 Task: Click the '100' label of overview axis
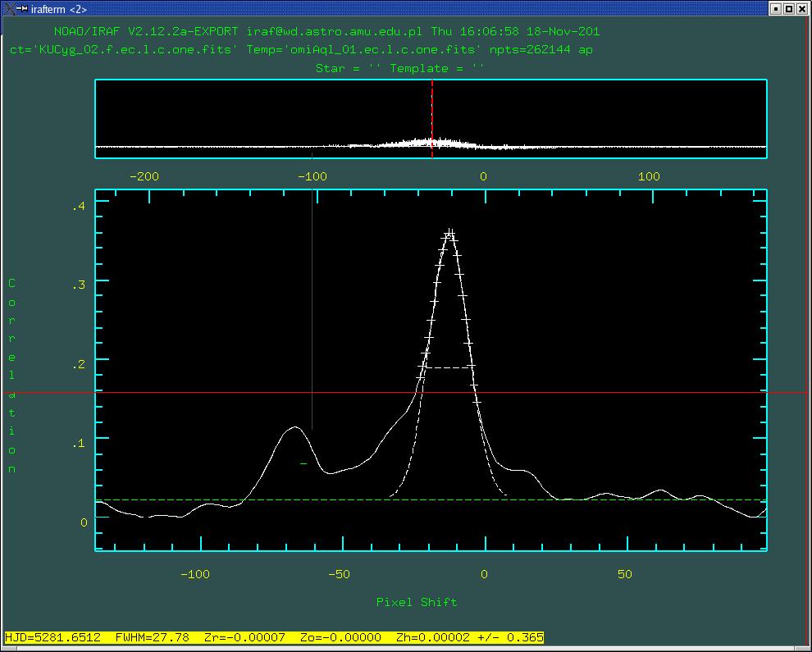point(649,176)
